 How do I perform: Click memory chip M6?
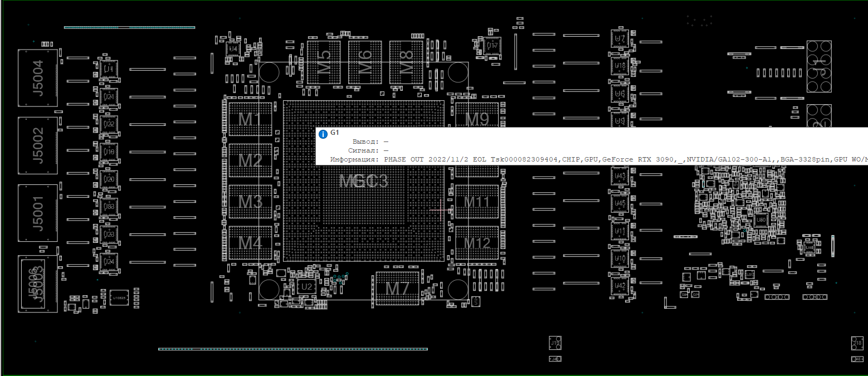pos(365,62)
